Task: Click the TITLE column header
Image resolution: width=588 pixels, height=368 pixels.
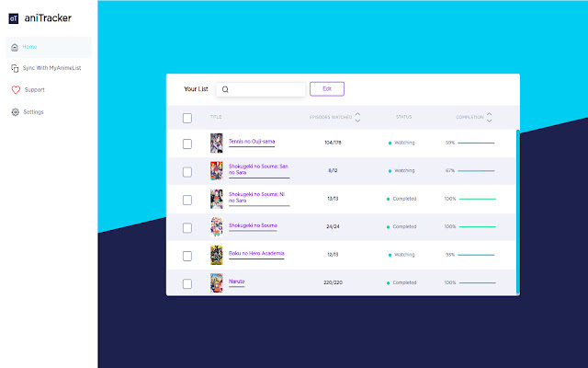Action: click(216, 117)
